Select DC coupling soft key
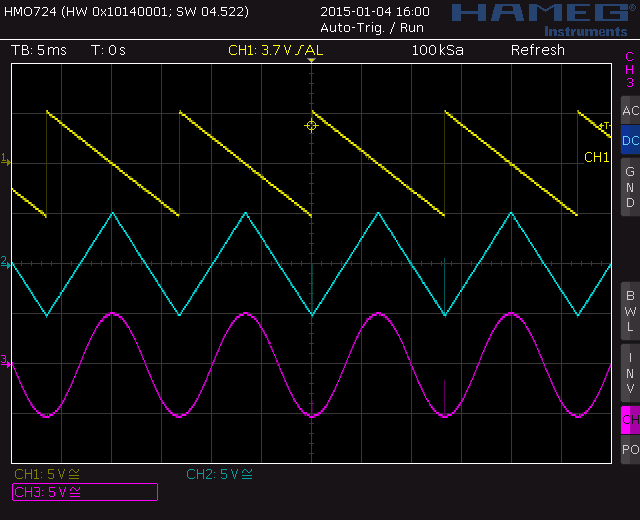The width and height of the screenshot is (640, 520). point(629,141)
